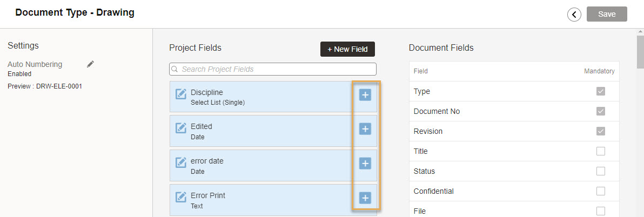The height and width of the screenshot is (217, 644).
Task: Click the Save button
Action: [607, 14]
